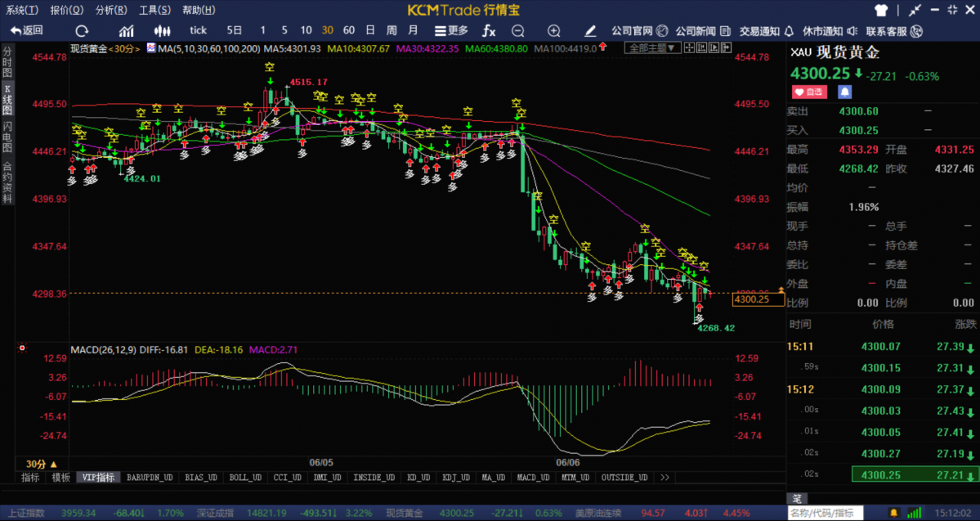Image resolution: width=980 pixels, height=521 pixels.
Task: Select the BARUPDN_UD indicator
Action: click(150, 477)
